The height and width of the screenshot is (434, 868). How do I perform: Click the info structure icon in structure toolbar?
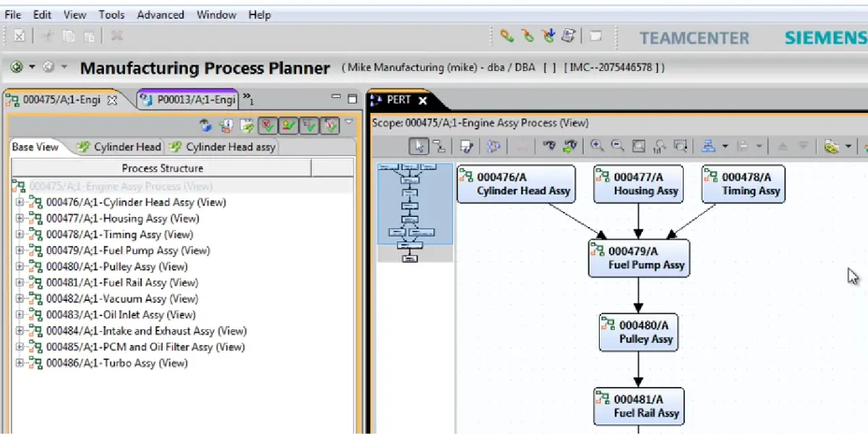click(226, 126)
